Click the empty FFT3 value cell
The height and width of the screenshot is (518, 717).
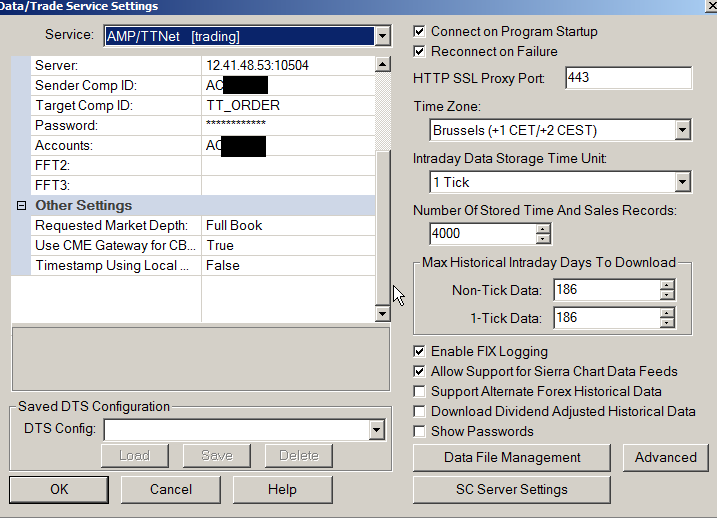click(x=288, y=186)
